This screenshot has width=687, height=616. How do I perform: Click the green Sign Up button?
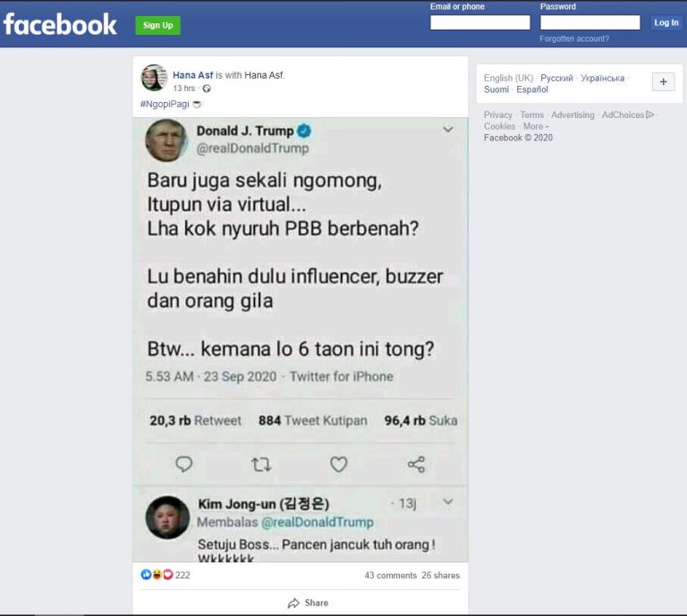pos(157,25)
